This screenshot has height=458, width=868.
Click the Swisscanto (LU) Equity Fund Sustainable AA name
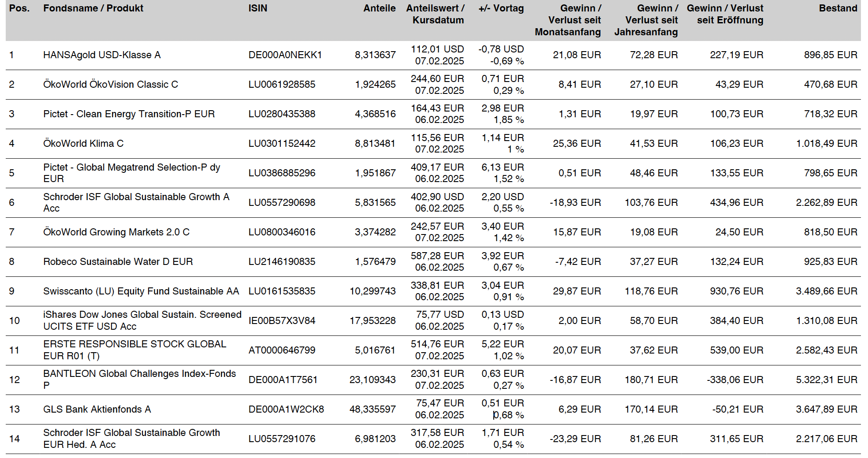[x=141, y=291]
